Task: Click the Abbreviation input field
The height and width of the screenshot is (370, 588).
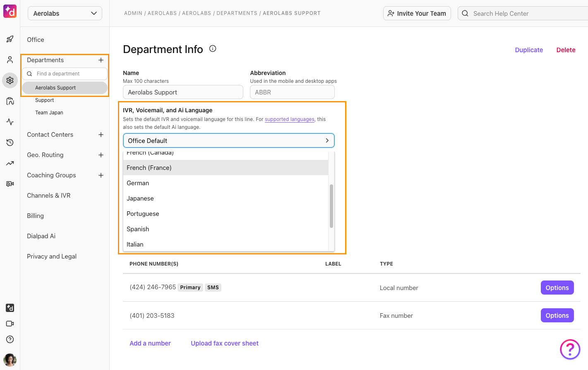Action: point(292,92)
